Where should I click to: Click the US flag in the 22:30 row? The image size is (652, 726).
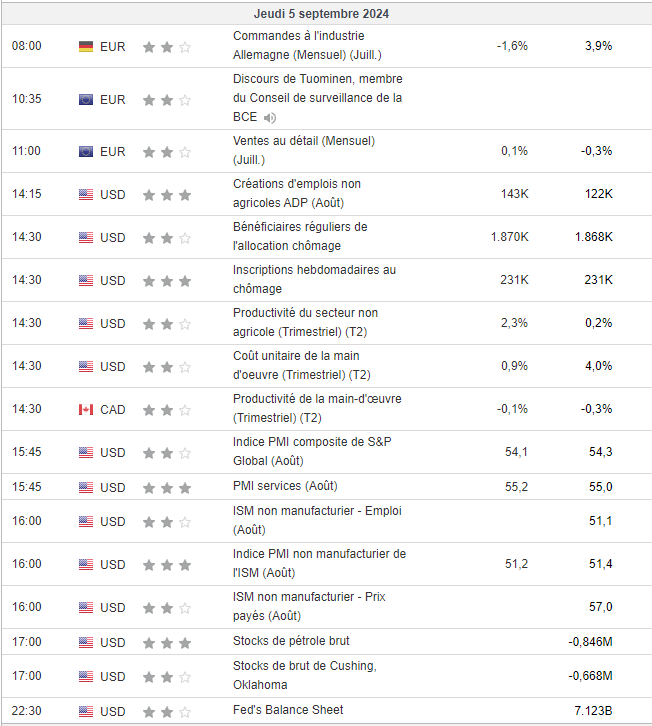pos(86,711)
